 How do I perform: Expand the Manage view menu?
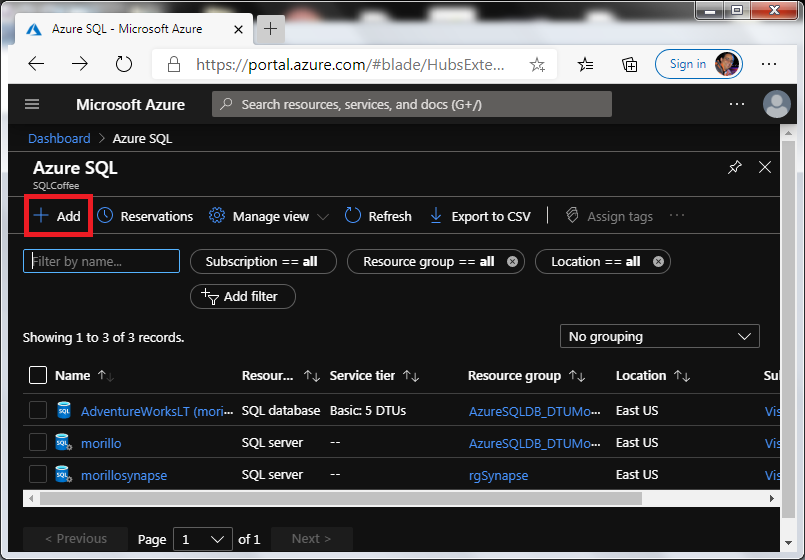(269, 216)
